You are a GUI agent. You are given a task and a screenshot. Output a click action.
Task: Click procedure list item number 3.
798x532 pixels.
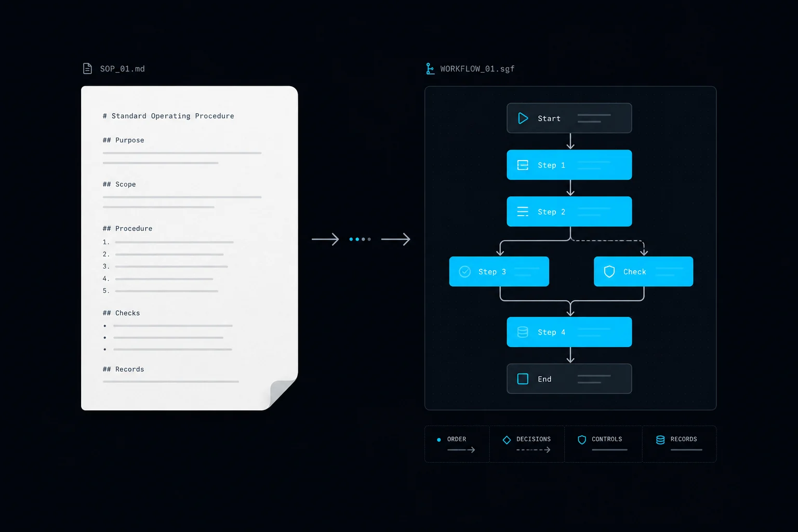click(165, 267)
